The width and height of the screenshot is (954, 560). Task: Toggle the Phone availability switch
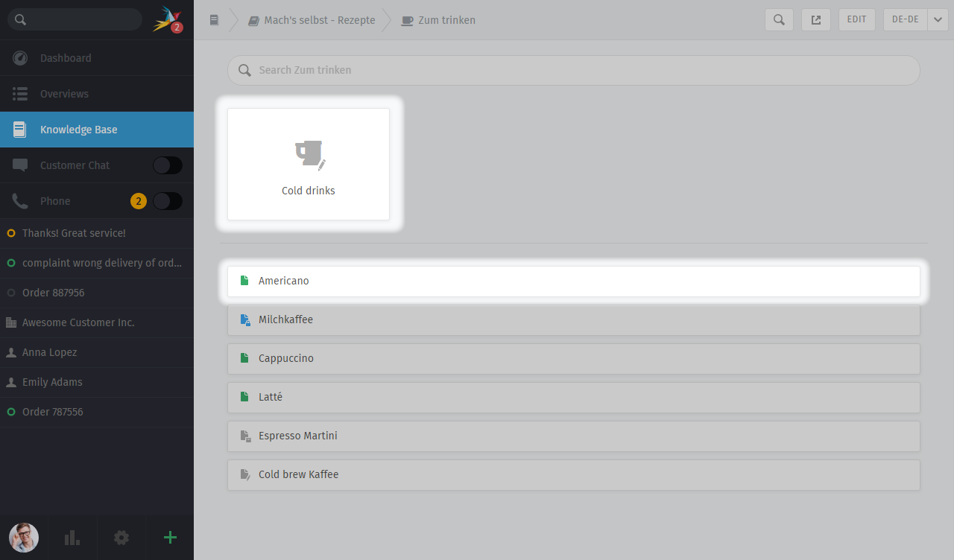167,201
